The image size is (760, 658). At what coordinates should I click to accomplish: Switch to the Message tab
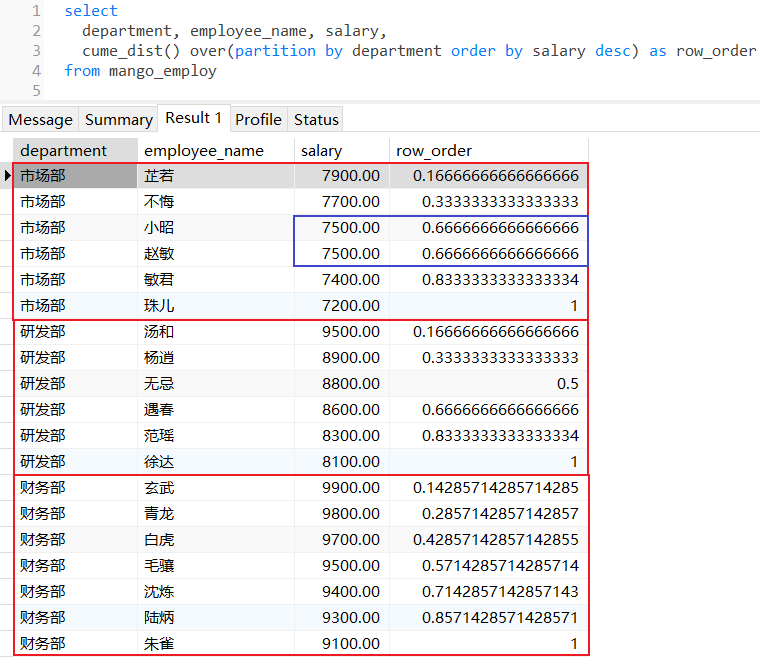pyautogui.click(x=40, y=119)
